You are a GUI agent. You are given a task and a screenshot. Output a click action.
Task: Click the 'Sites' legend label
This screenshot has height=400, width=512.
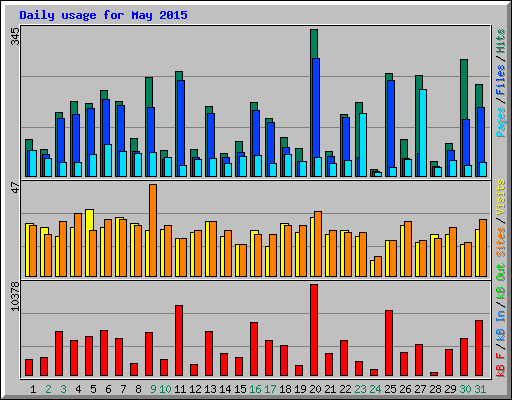coord(500,242)
